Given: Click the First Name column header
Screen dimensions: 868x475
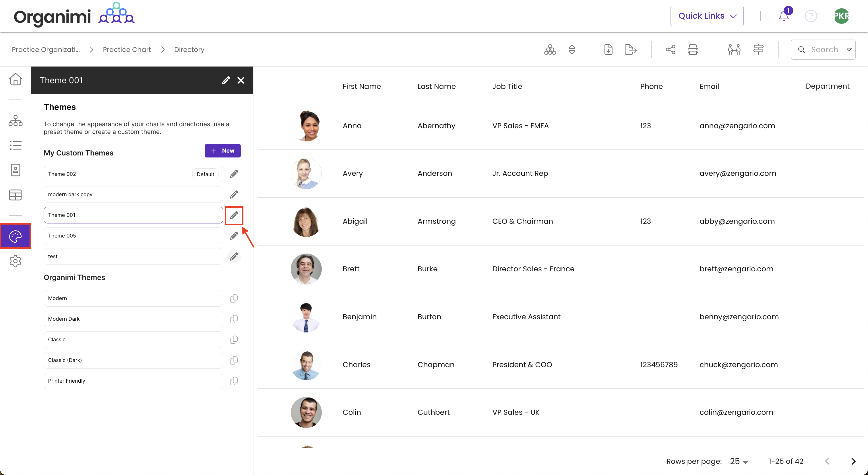Looking at the screenshot, I should (x=362, y=87).
